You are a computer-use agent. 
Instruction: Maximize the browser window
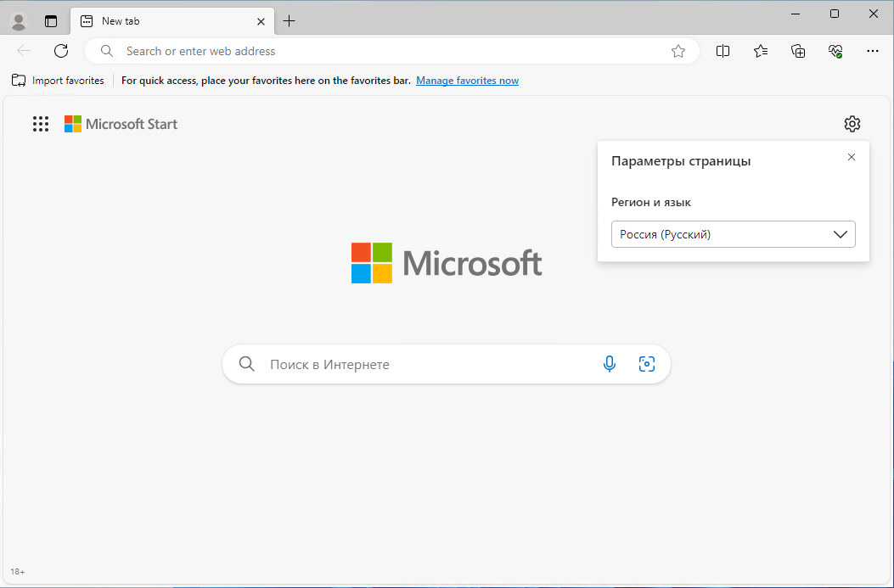(835, 14)
